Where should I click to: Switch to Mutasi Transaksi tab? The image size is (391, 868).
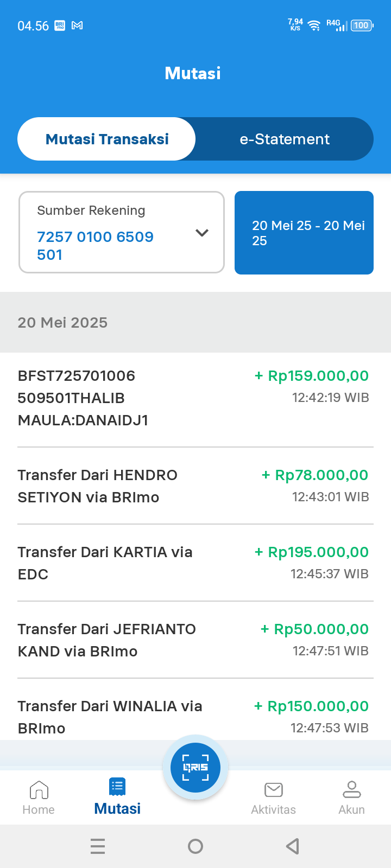pos(106,139)
